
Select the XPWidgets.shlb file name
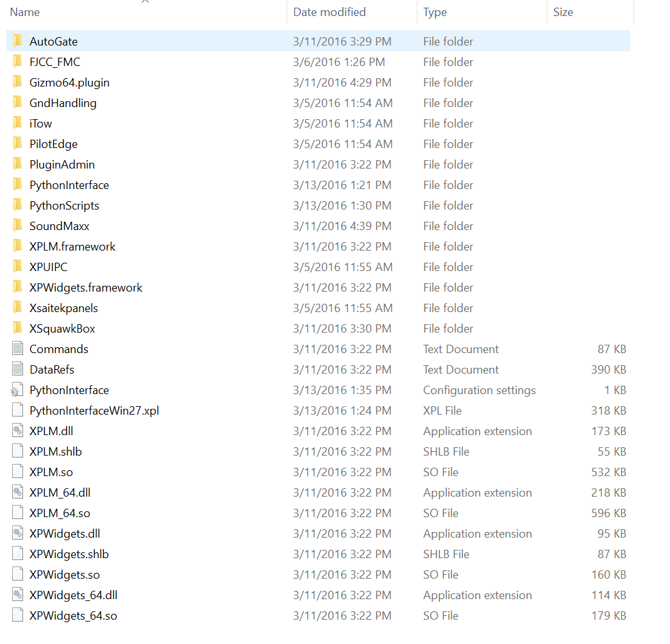pos(69,554)
